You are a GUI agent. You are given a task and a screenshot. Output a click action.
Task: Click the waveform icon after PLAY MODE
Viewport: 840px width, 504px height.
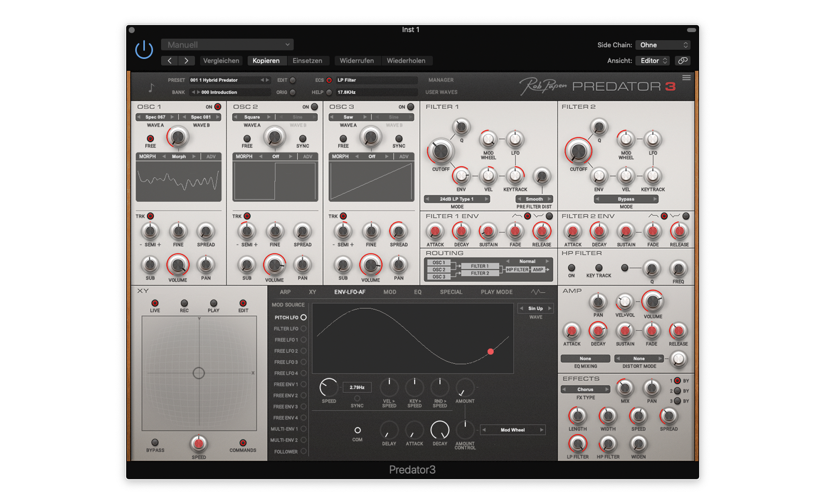[x=538, y=292]
